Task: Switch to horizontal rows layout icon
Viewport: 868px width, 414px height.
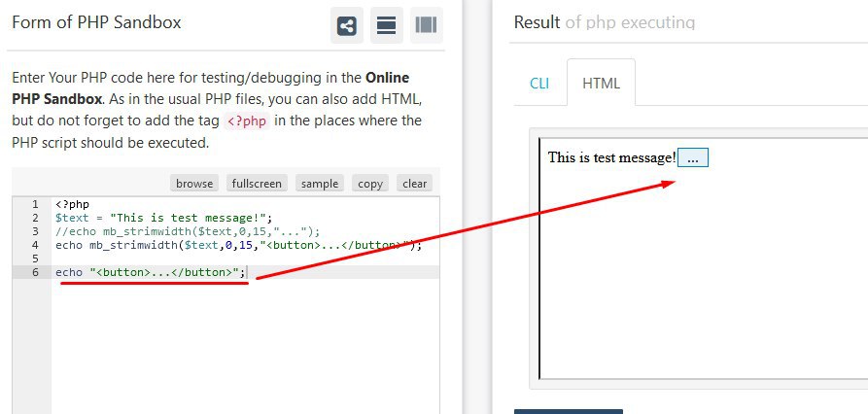Action: pos(386,25)
